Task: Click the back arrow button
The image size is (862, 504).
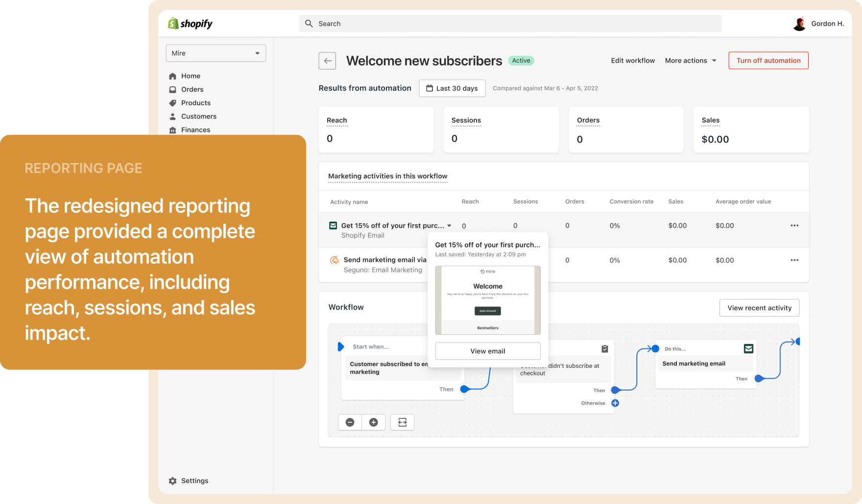Action: coord(327,61)
